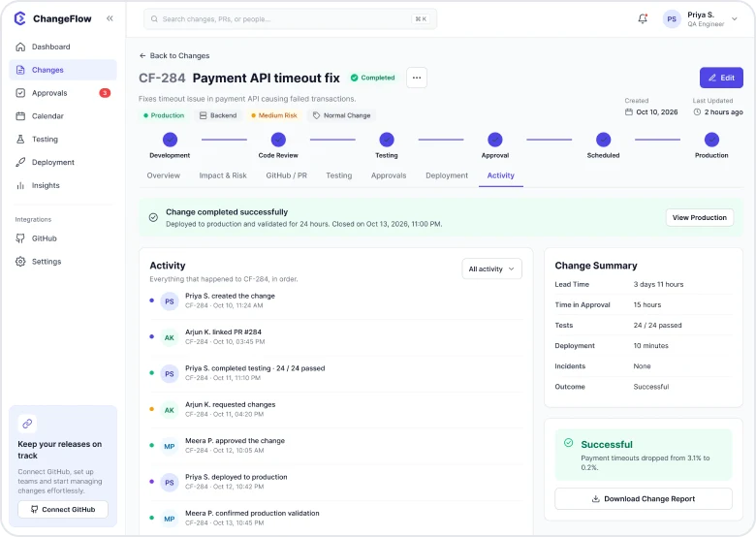
Task: Select the Production stage marker
Action: 711,140
